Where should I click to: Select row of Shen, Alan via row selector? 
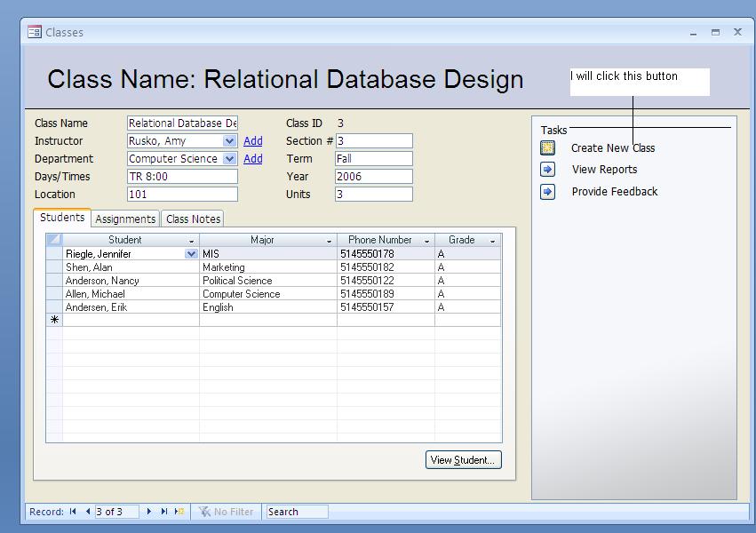click(x=54, y=267)
